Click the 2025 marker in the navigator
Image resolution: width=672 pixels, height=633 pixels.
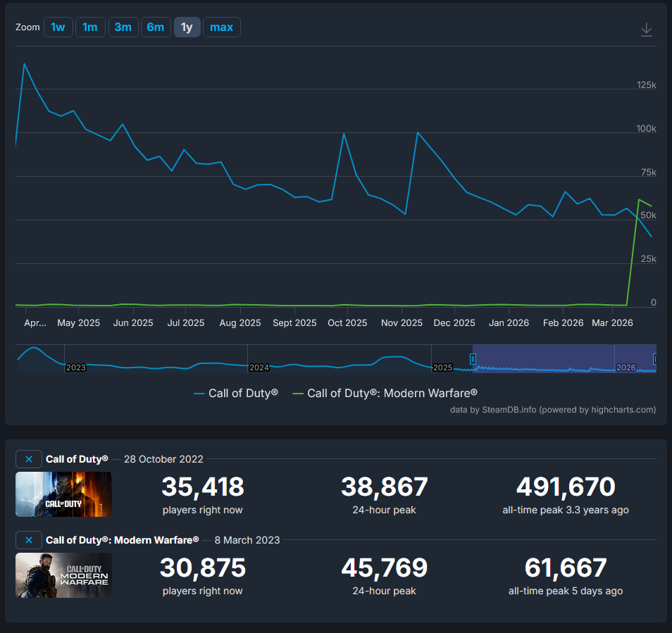click(x=442, y=368)
